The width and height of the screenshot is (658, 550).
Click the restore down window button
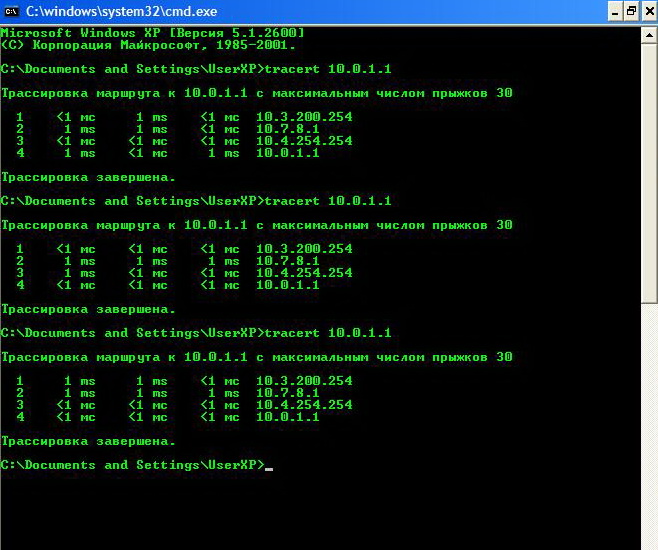(631, 12)
